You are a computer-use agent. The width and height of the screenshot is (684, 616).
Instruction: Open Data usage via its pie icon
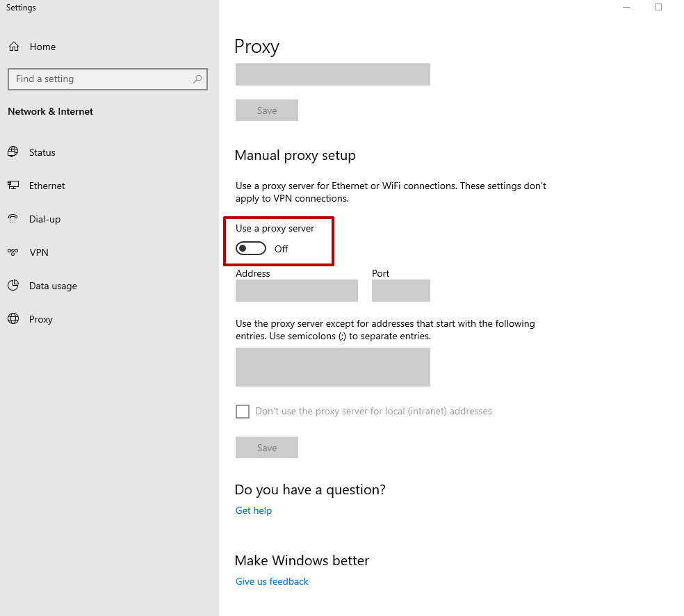pos(13,286)
